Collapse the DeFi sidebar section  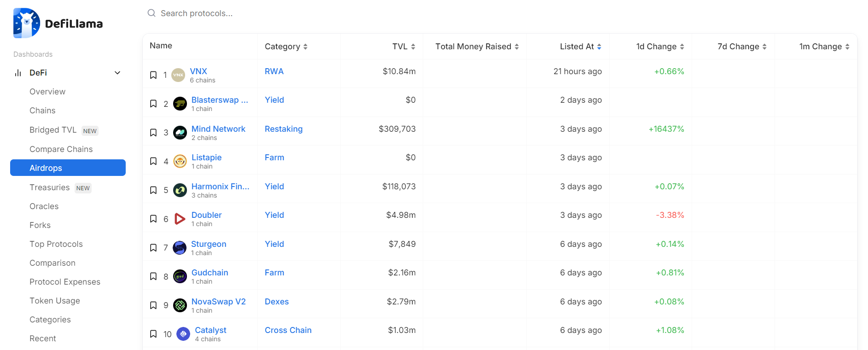tap(117, 73)
